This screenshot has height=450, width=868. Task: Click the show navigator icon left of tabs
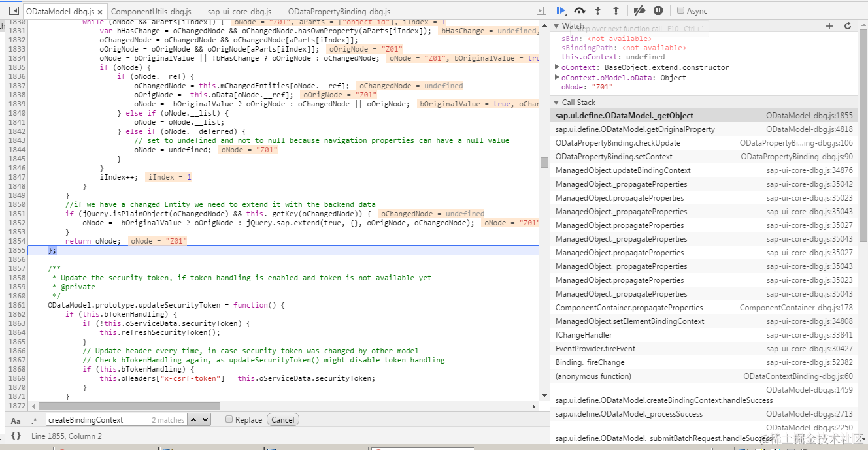pyautogui.click(x=13, y=11)
